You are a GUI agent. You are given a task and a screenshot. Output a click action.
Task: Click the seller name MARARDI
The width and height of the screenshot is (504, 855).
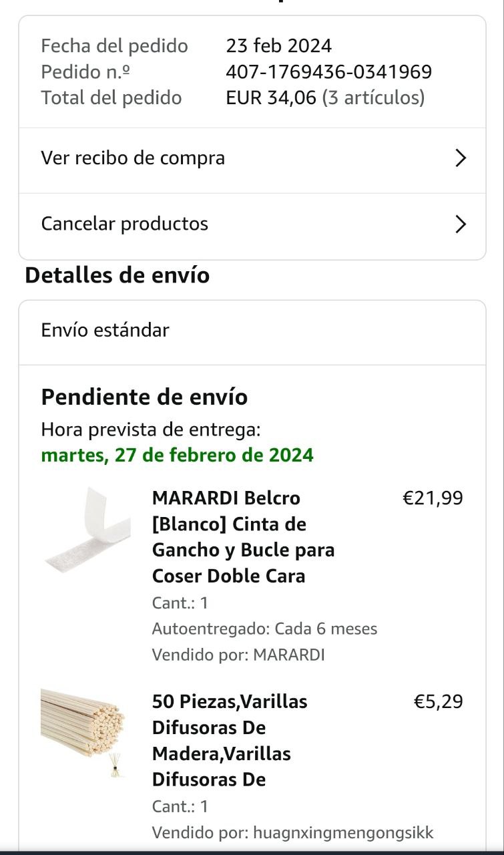pos(289,655)
